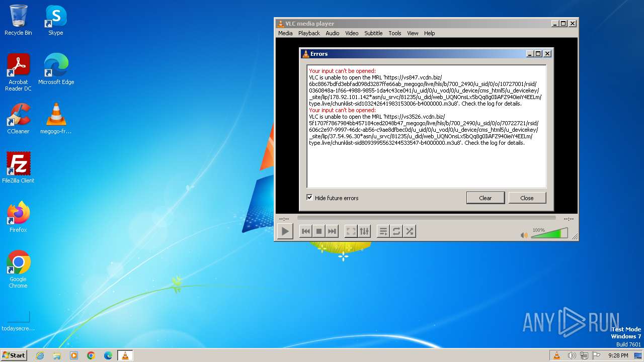Stop playback in VLC
The width and height of the screenshot is (644, 362).
318,231
